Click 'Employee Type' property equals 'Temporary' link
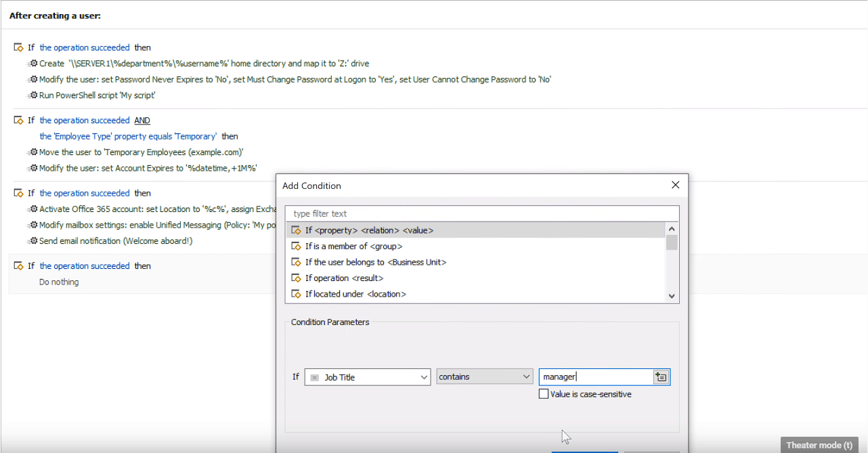The width and height of the screenshot is (868, 453). coord(128,136)
